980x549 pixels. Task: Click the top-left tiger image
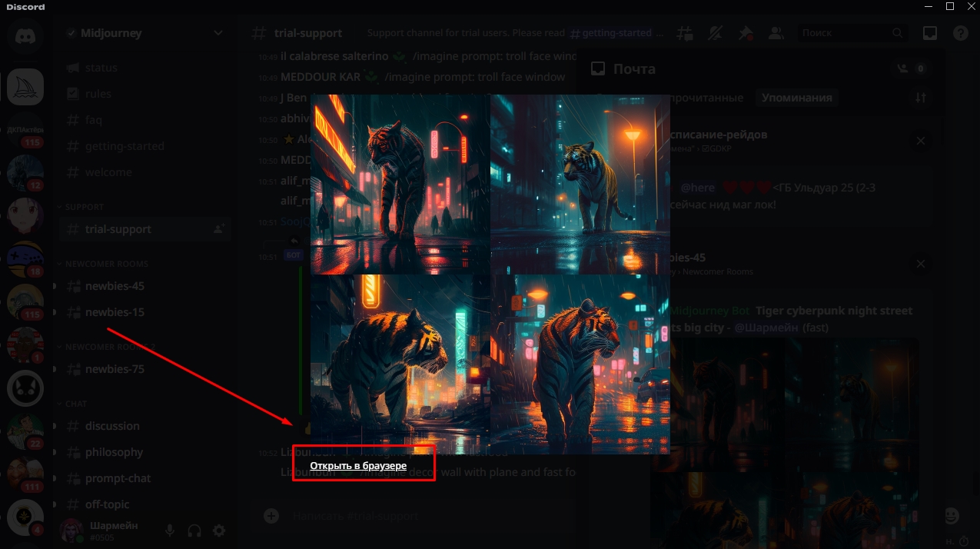pos(400,184)
